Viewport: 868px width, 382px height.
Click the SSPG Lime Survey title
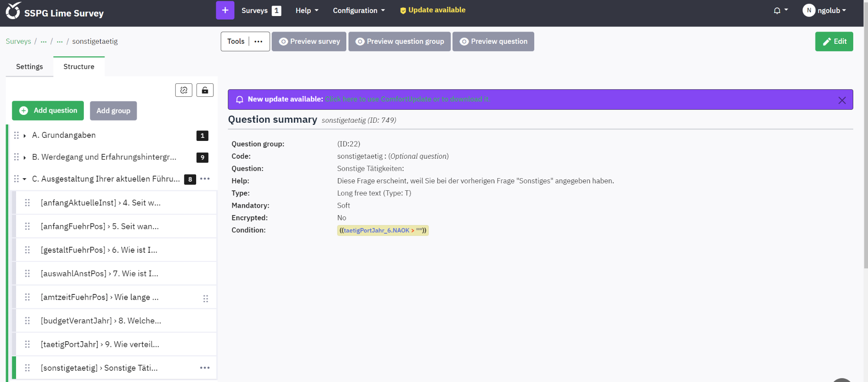(x=64, y=13)
